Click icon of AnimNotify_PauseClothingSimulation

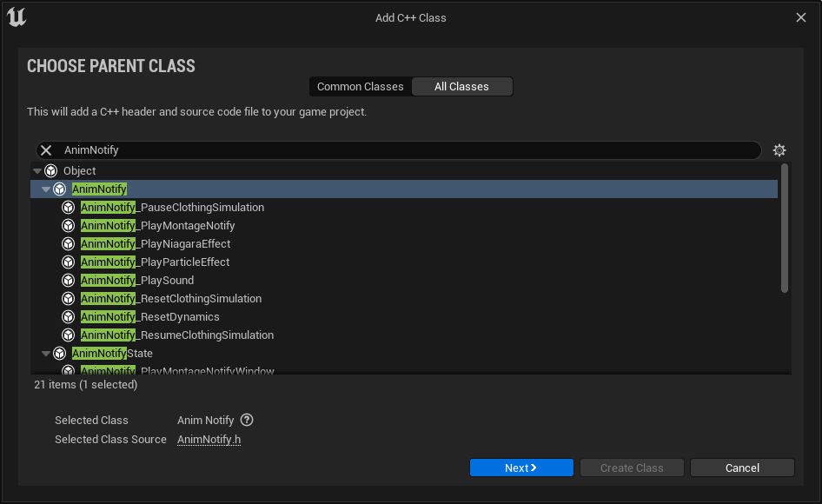(x=68, y=208)
